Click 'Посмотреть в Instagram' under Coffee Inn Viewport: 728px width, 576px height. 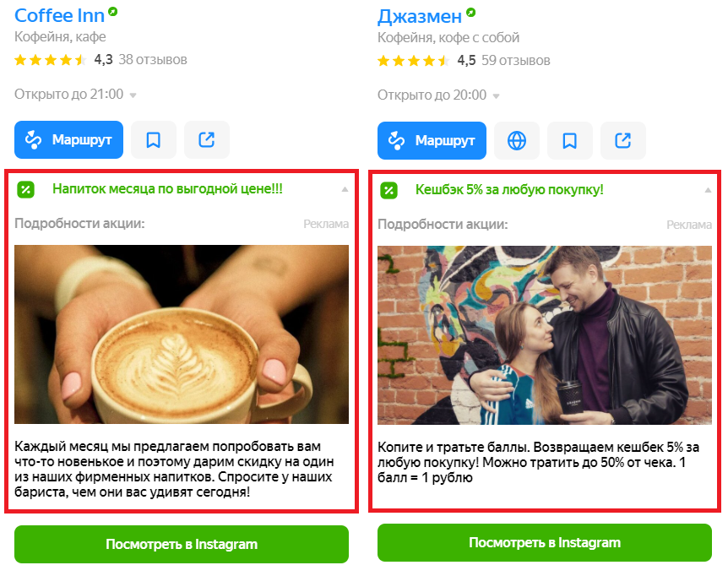point(182,544)
